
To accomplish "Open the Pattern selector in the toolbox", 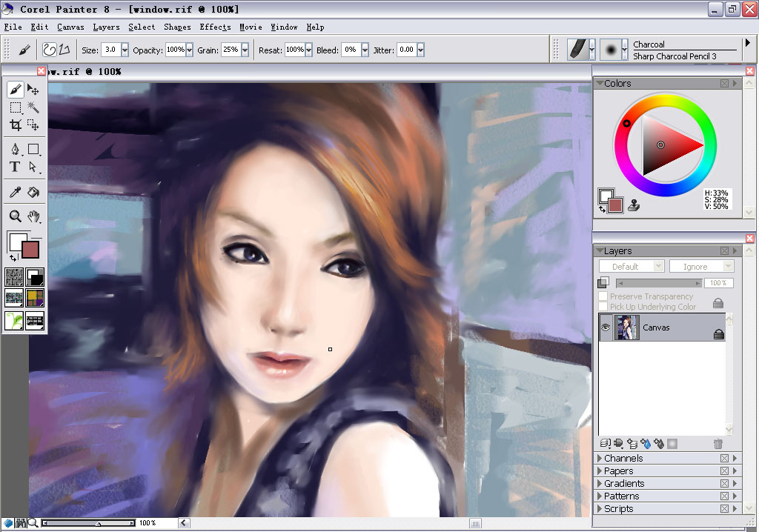I will (14, 298).
